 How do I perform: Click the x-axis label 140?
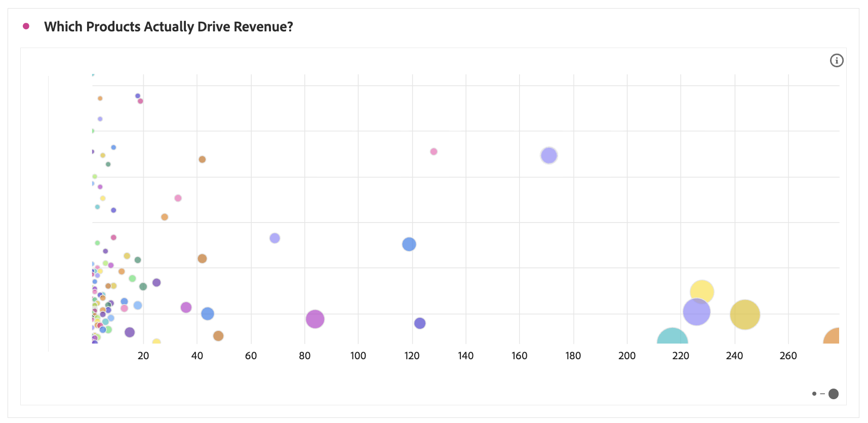coord(466,356)
